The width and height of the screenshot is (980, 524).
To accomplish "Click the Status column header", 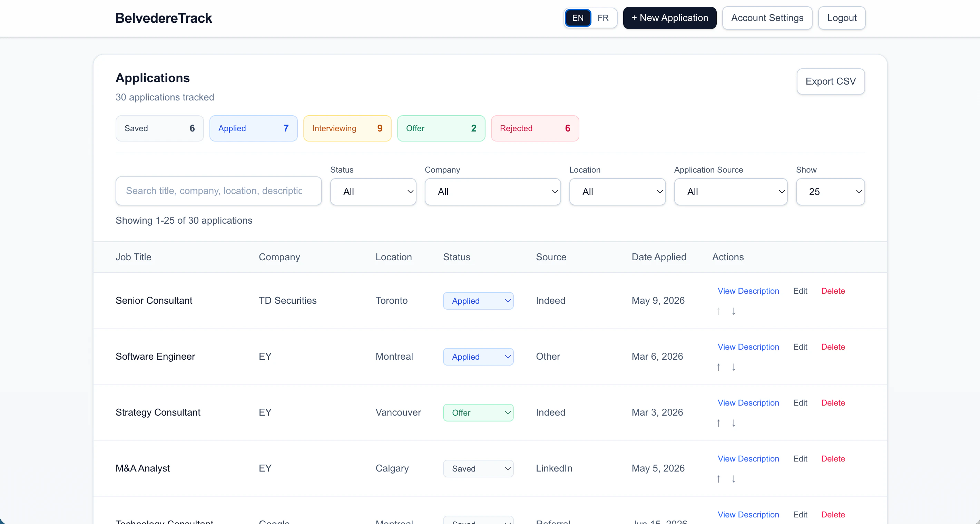I will tap(457, 257).
